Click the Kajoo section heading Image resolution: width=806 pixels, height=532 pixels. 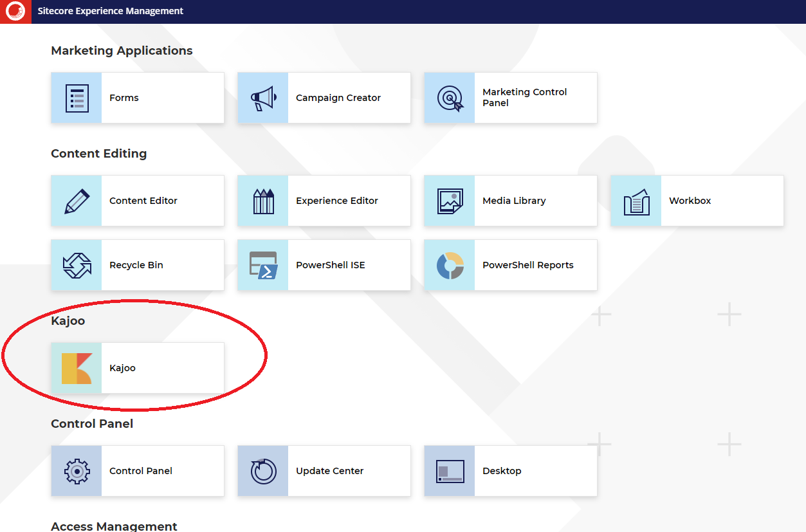coord(68,321)
